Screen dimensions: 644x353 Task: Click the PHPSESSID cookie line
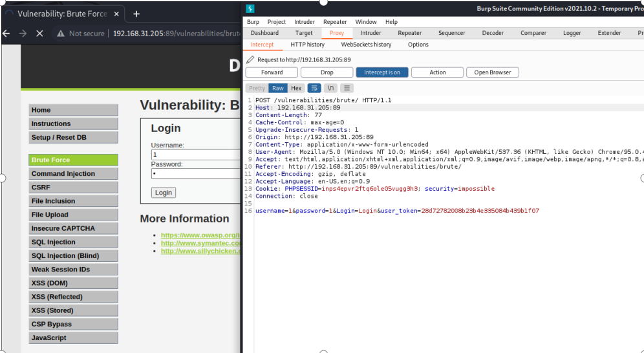(x=375, y=189)
